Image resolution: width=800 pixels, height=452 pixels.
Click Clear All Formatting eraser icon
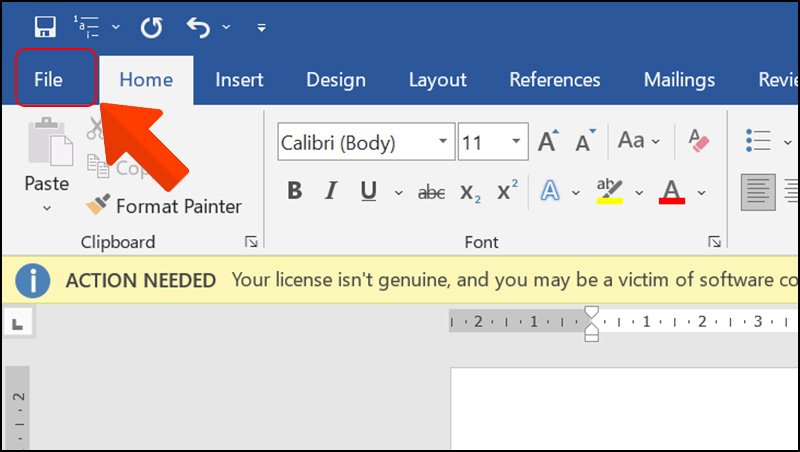698,141
